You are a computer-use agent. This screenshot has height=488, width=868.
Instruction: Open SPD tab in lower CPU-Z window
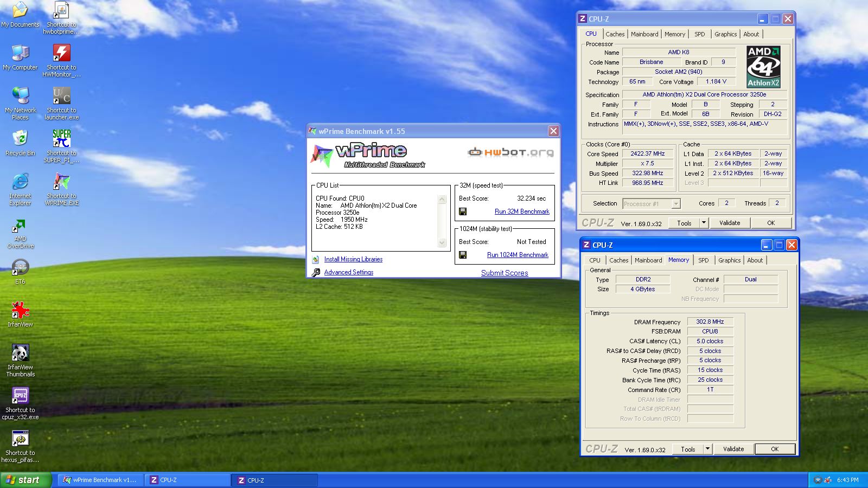704,260
